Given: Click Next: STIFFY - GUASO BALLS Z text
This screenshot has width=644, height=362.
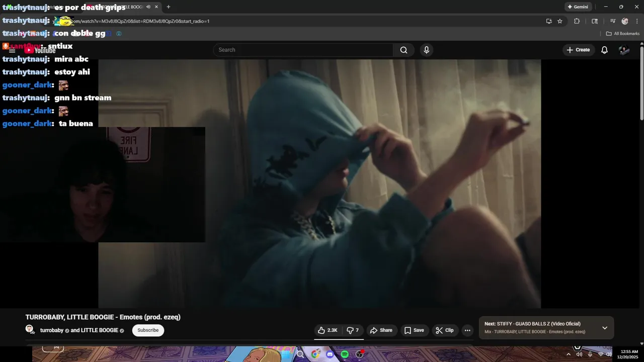Looking at the screenshot, I should [532, 324].
